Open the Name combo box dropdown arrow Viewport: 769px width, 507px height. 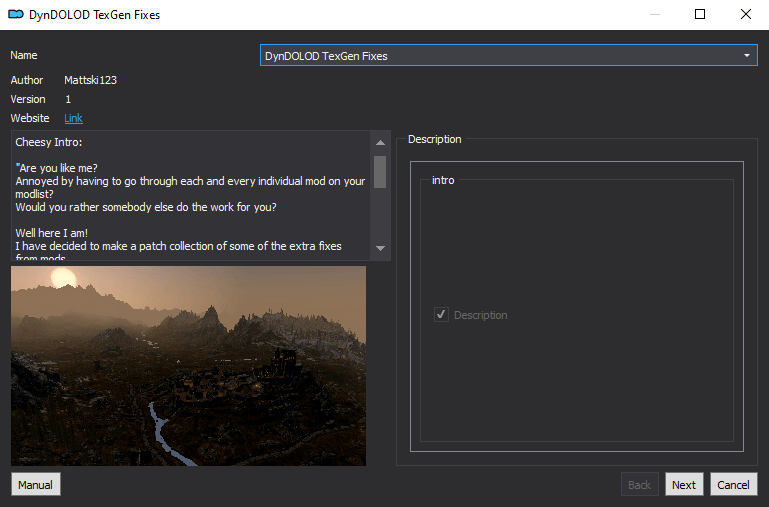[746, 55]
